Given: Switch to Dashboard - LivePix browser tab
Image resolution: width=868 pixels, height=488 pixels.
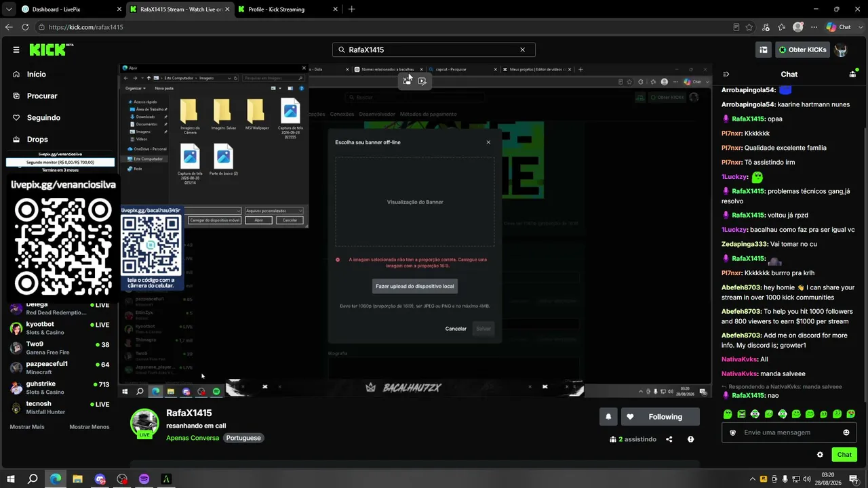Looking at the screenshot, I should [x=71, y=9].
